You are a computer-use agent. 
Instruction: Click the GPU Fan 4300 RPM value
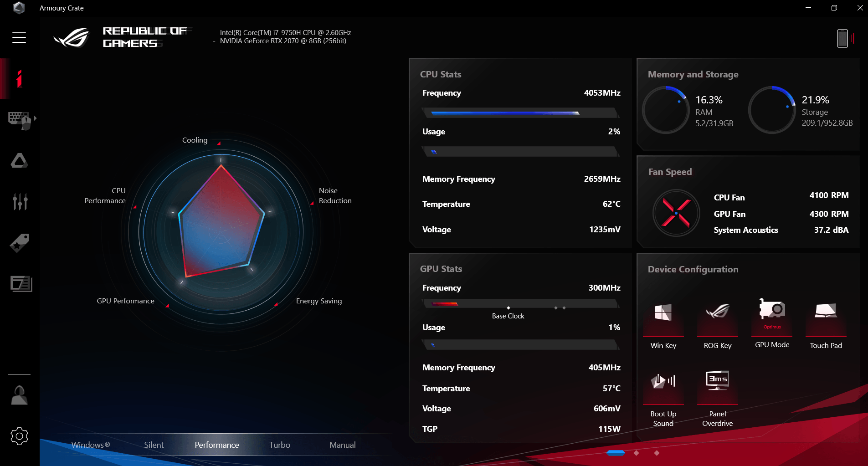click(x=829, y=214)
